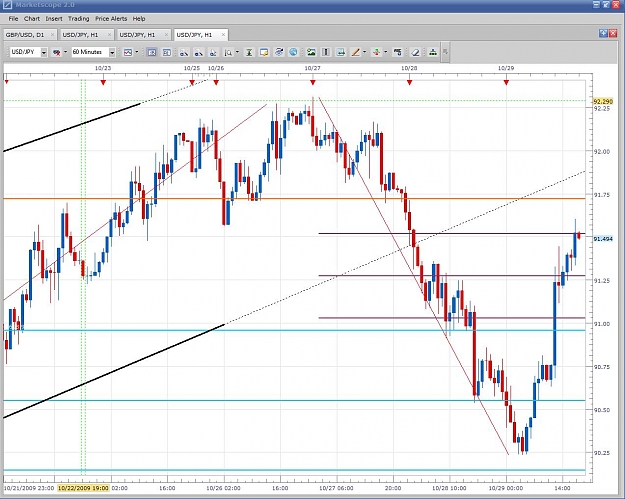Click the refresh chart data icon
The width and height of the screenshot is (625, 499).
click(279, 52)
